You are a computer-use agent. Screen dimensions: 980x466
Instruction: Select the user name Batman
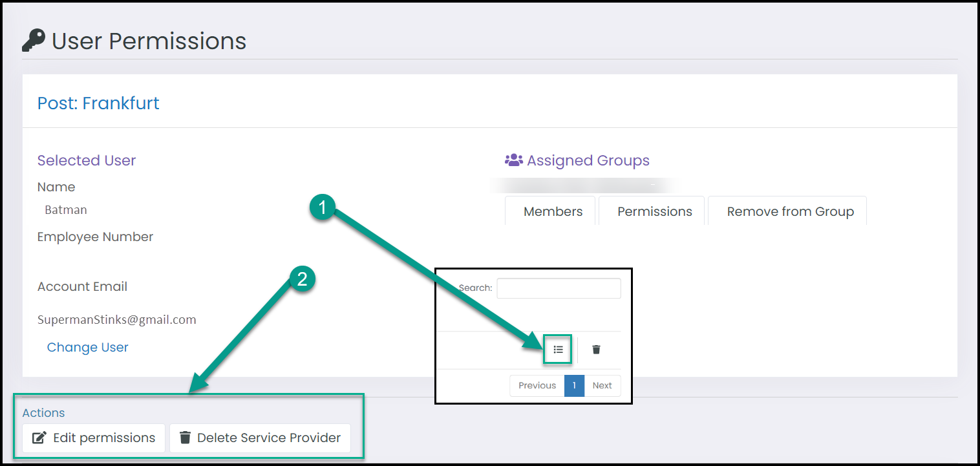[66, 210]
